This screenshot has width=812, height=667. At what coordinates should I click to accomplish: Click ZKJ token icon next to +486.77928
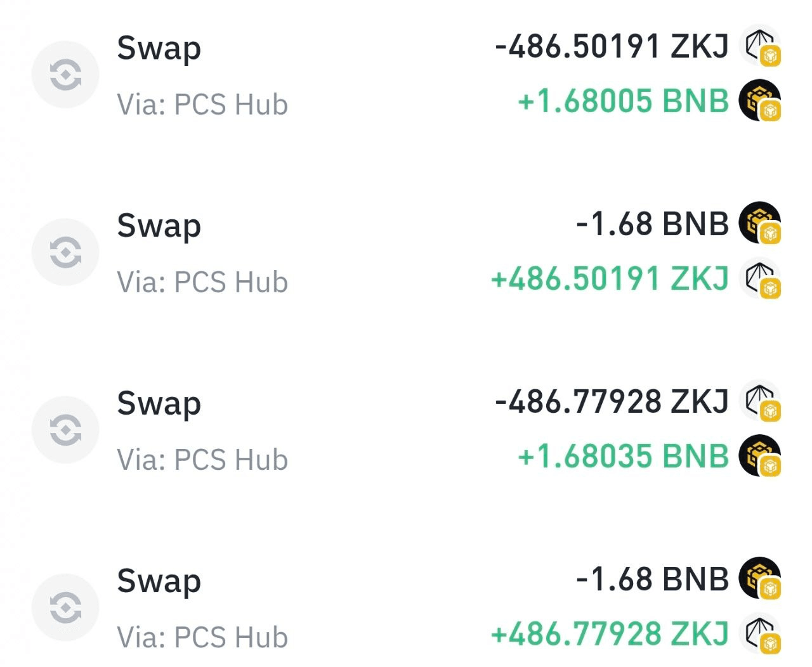pyautogui.click(x=760, y=633)
